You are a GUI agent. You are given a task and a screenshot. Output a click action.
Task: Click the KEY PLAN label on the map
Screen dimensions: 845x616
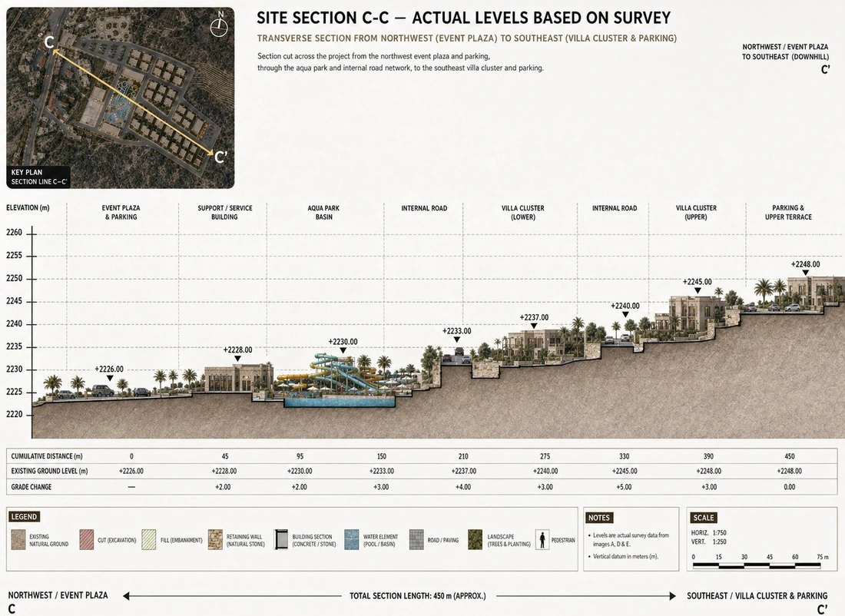tap(27, 173)
